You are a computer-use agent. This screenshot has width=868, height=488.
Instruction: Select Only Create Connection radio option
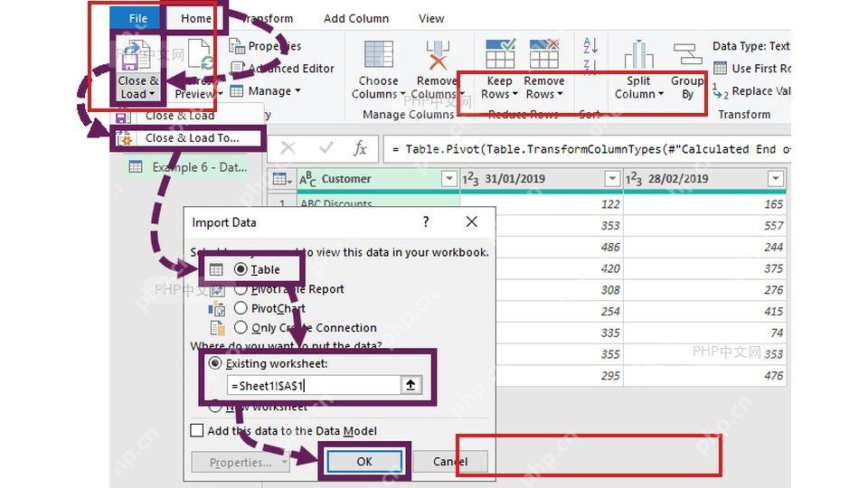[241, 327]
